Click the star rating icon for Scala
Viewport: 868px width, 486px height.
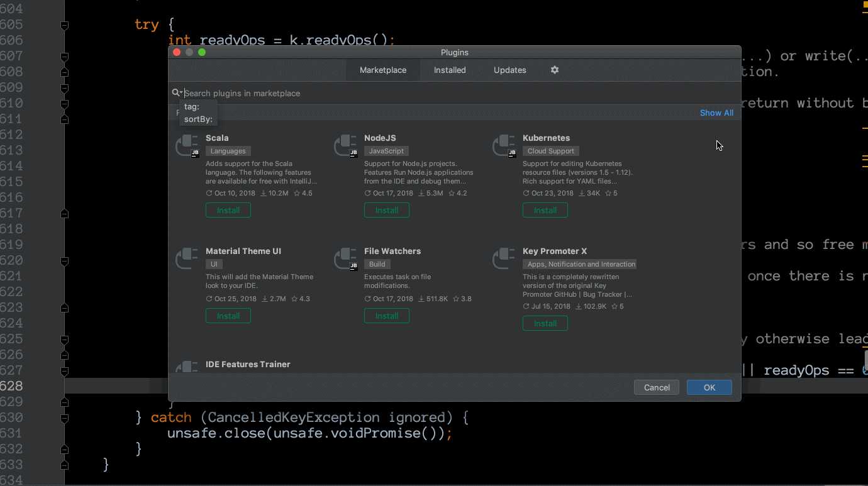pyautogui.click(x=297, y=193)
